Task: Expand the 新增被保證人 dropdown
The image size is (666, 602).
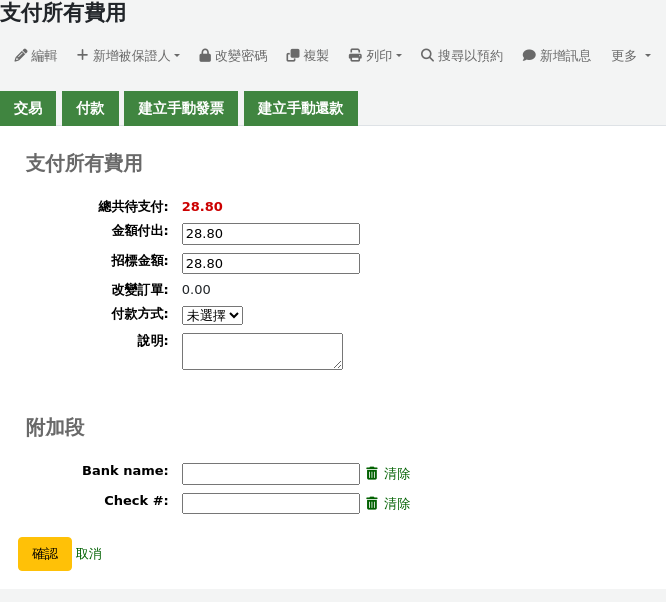Action: (128, 56)
